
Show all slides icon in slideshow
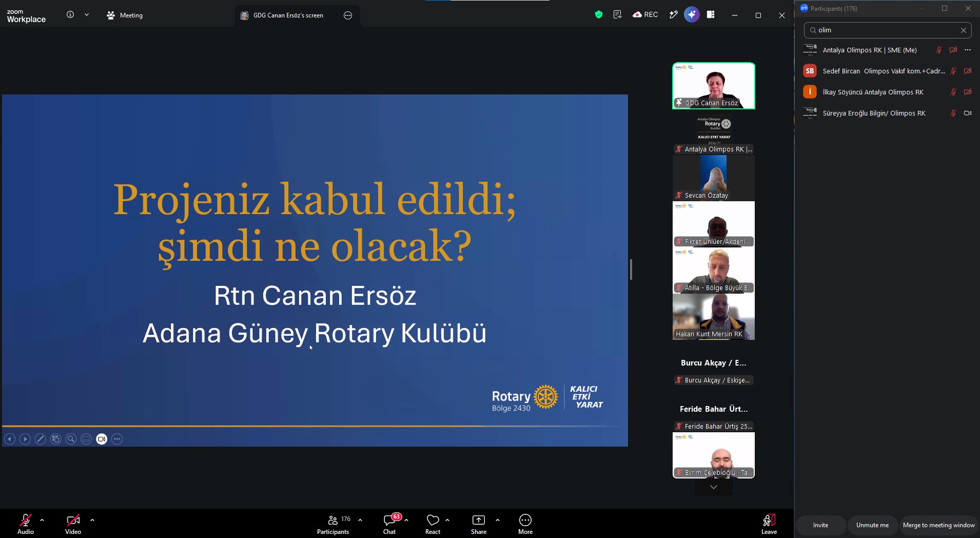[56, 439]
